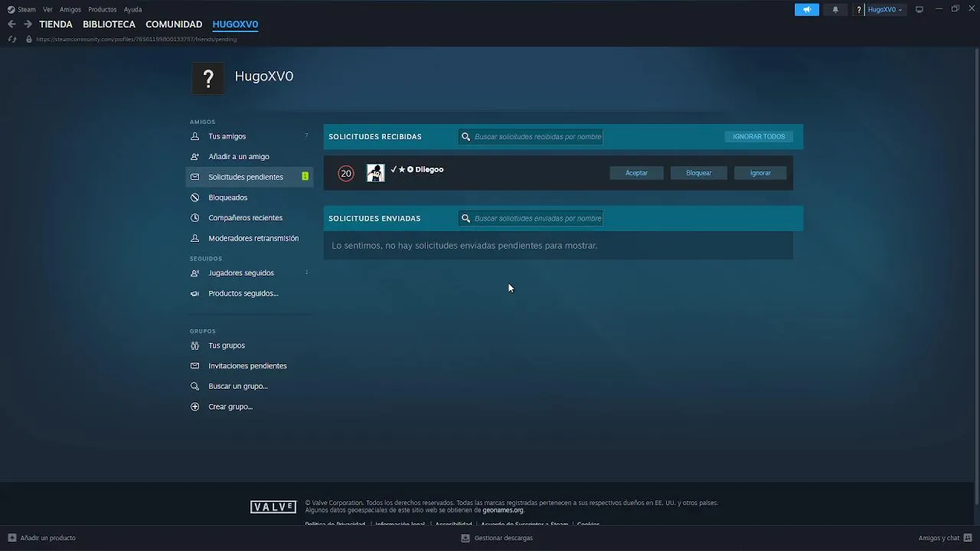Click Diiegoo's level 20 badge

pyautogui.click(x=346, y=174)
